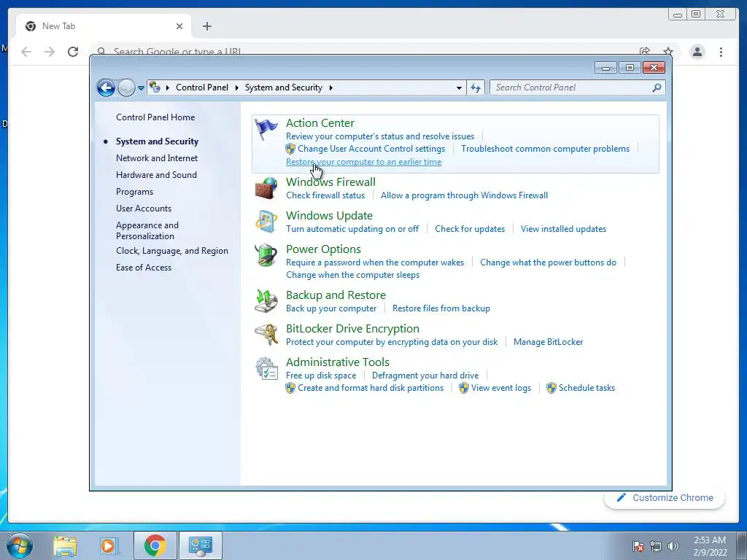Click the Backup and Restore icon
The height and width of the screenshot is (560, 747).
pyautogui.click(x=266, y=301)
